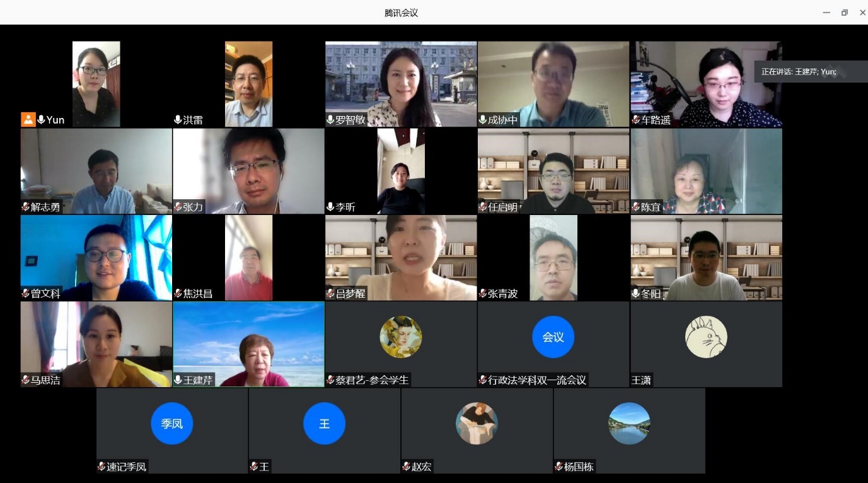The image size is (868, 483).
Task: Click the muted mic icon next to 速记季凤
Action: (101, 467)
